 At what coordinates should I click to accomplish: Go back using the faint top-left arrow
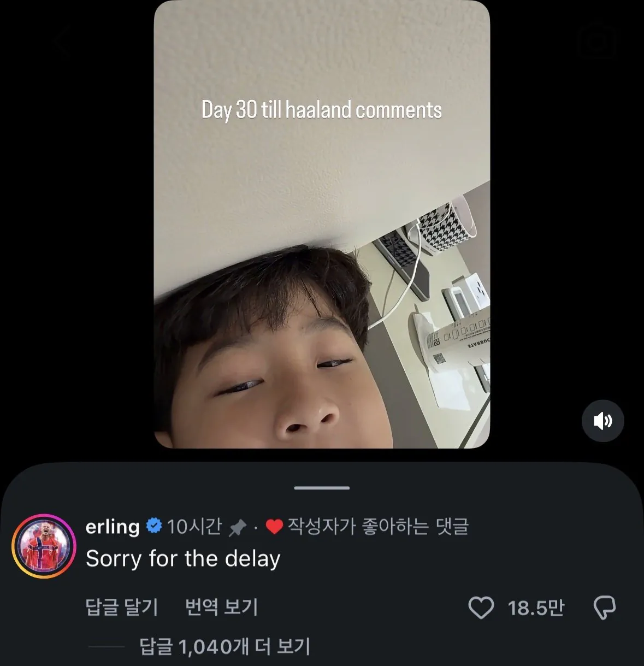coord(62,42)
